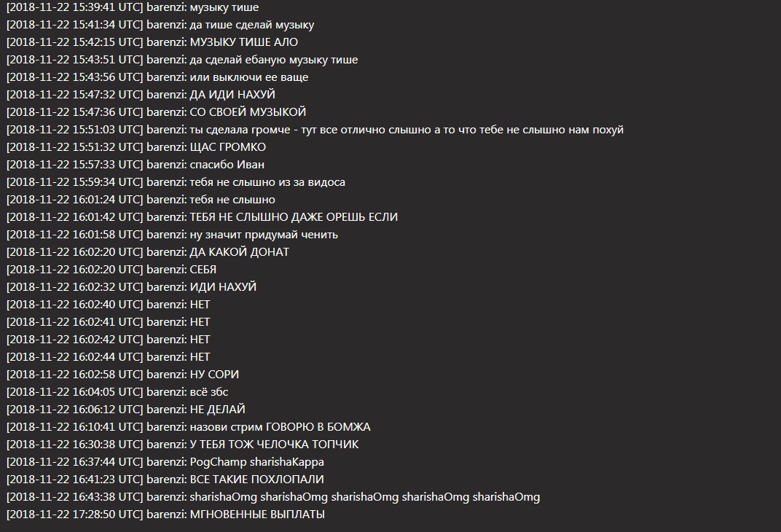
Task: Click the 'PogChamp sharishaKappa' message
Action: coord(257,462)
